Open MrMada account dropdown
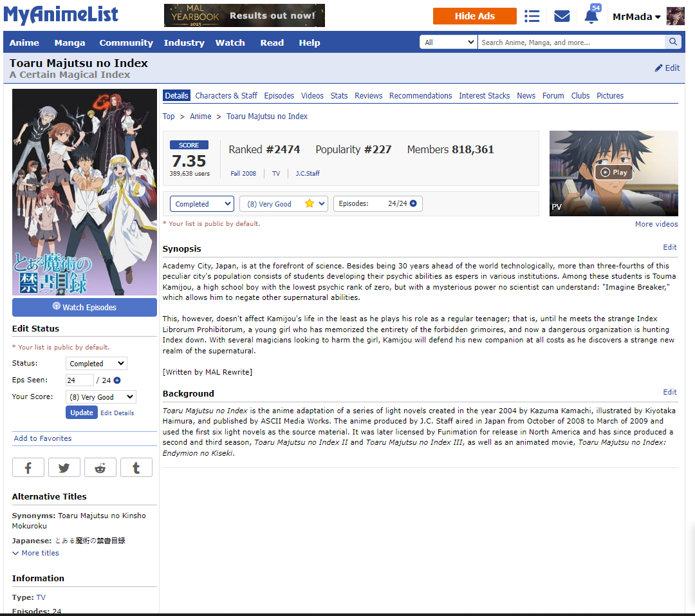695x616 pixels. [636, 17]
